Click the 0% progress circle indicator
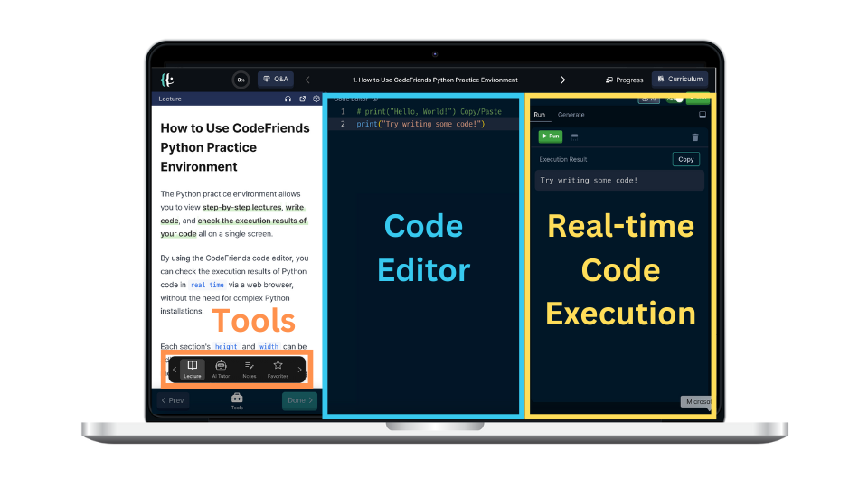Image resolution: width=868 pixels, height=488 pixels. pos(241,80)
